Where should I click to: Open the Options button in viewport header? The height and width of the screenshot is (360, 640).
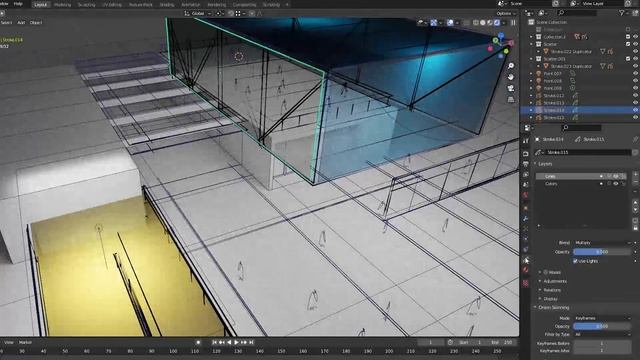pyautogui.click(x=506, y=13)
